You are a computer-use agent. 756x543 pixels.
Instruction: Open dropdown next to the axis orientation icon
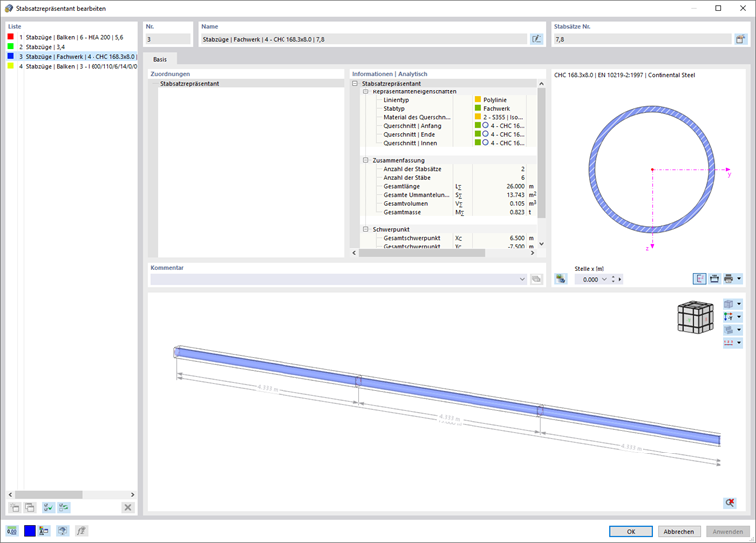(739, 317)
